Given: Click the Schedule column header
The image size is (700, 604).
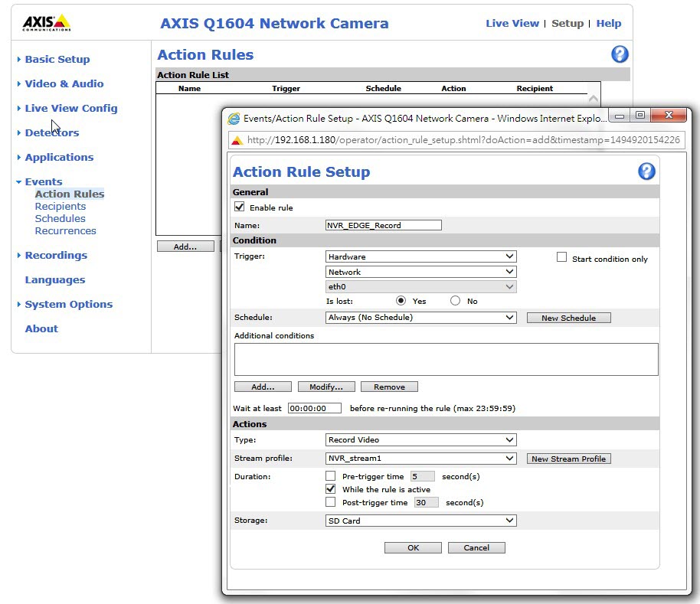Looking at the screenshot, I should [383, 88].
